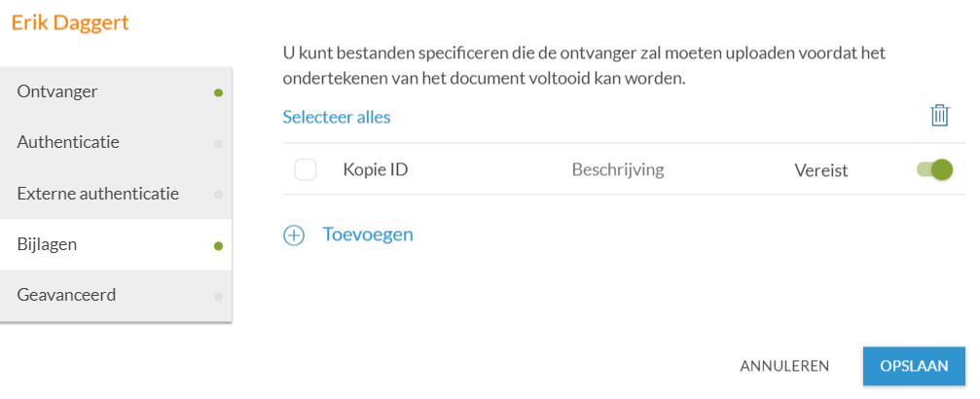The image size is (980, 399).
Task: Add an attachment via Toevoegen link
Action: click(368, 235)
